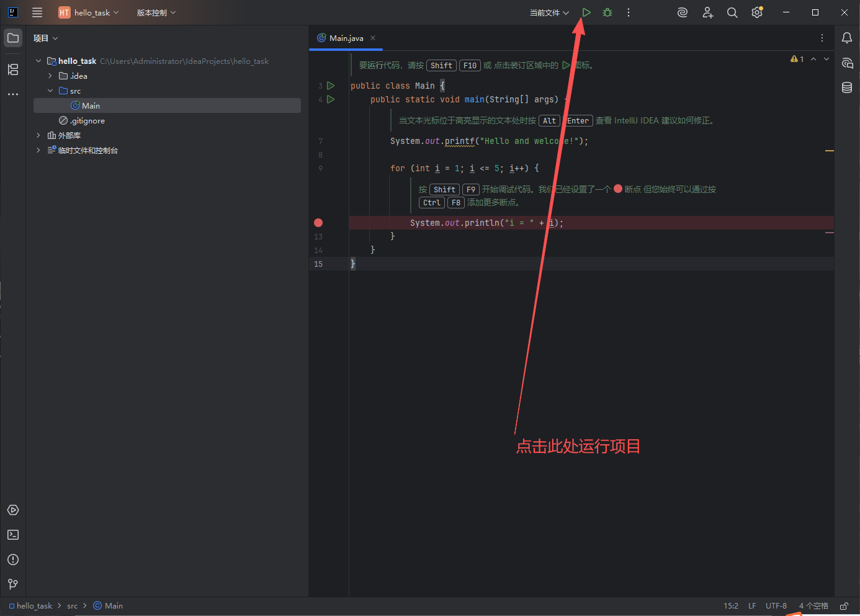Open editor tab options ellipsis
Viewport: 860px width, 616px height.
[822, 38]
